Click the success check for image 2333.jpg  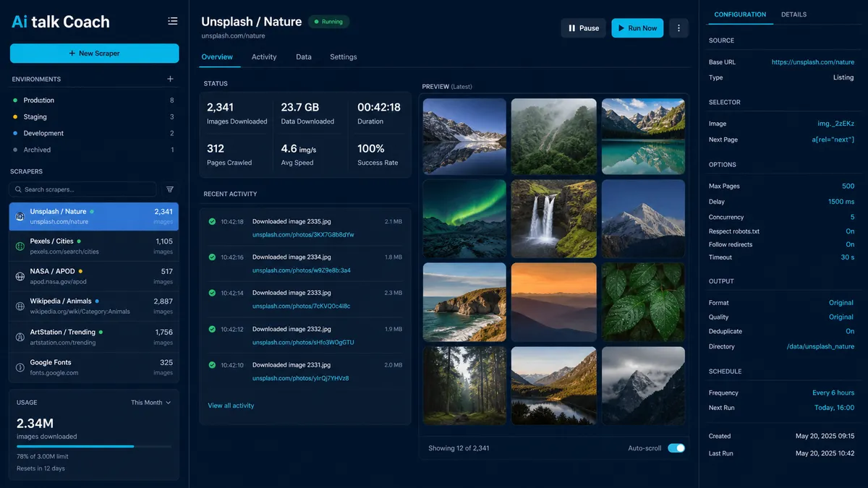212,293
